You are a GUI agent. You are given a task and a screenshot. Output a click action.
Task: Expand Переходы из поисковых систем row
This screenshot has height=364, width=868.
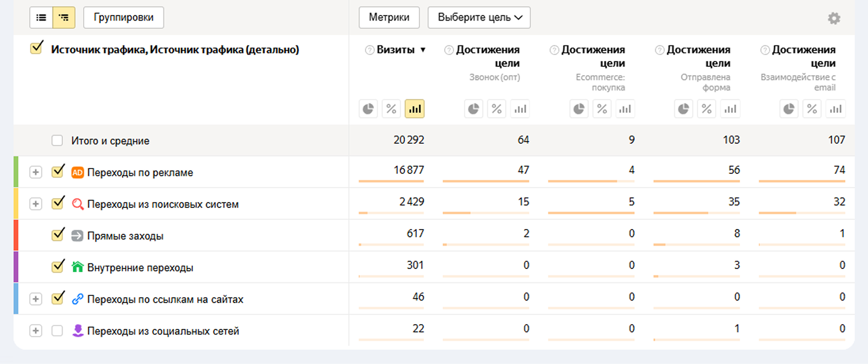36,204
